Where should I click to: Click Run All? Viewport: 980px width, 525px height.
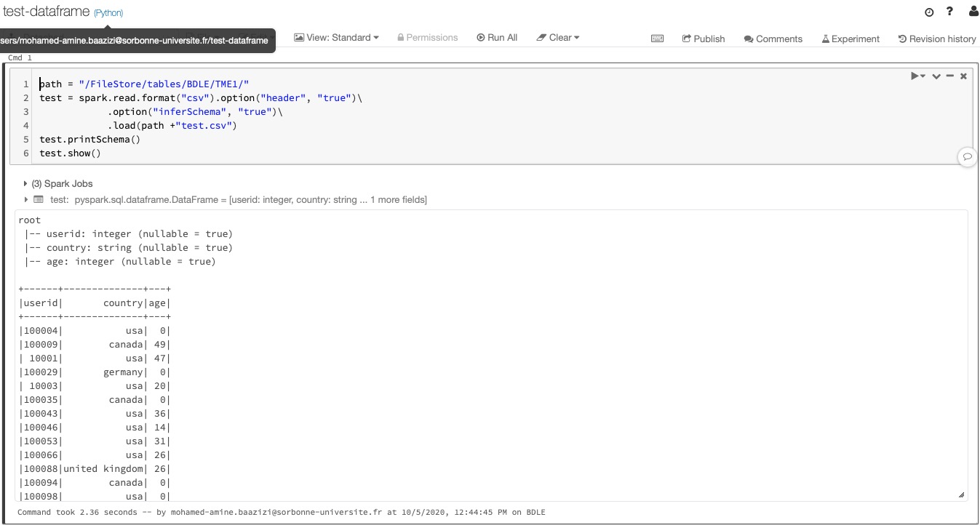[497, 38]
